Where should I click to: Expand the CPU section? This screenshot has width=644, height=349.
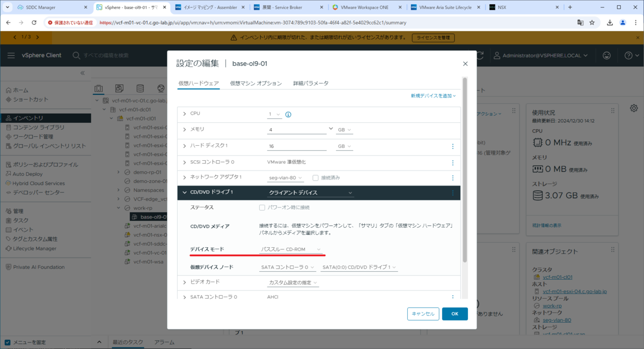pos(185,114)
